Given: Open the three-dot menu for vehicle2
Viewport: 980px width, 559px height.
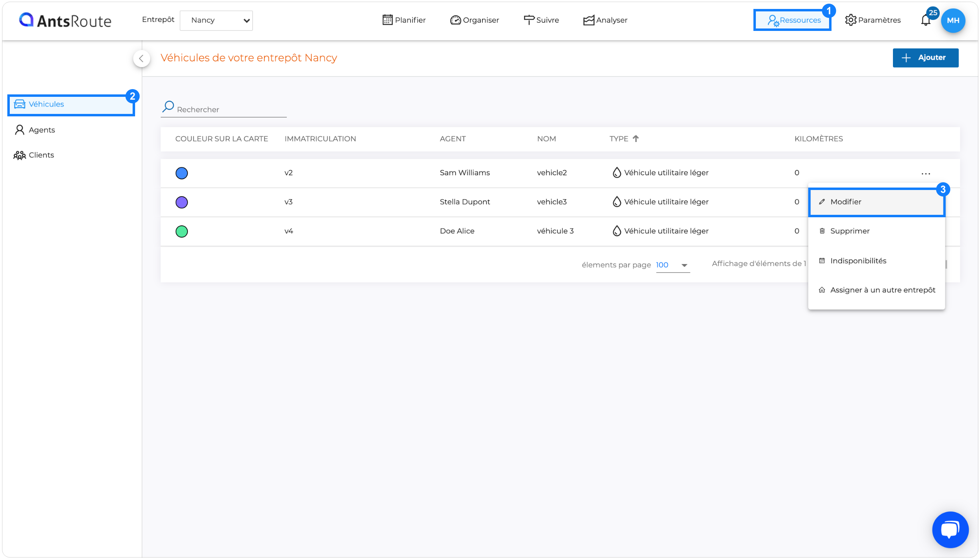Looking at the screenshot, I should (926, 174).
